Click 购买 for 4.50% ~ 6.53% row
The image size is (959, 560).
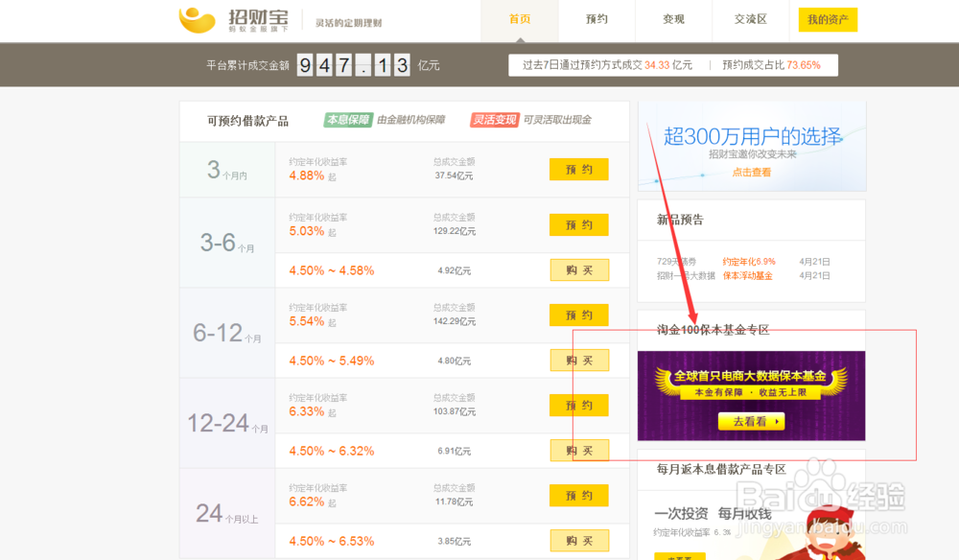(579, 541)
